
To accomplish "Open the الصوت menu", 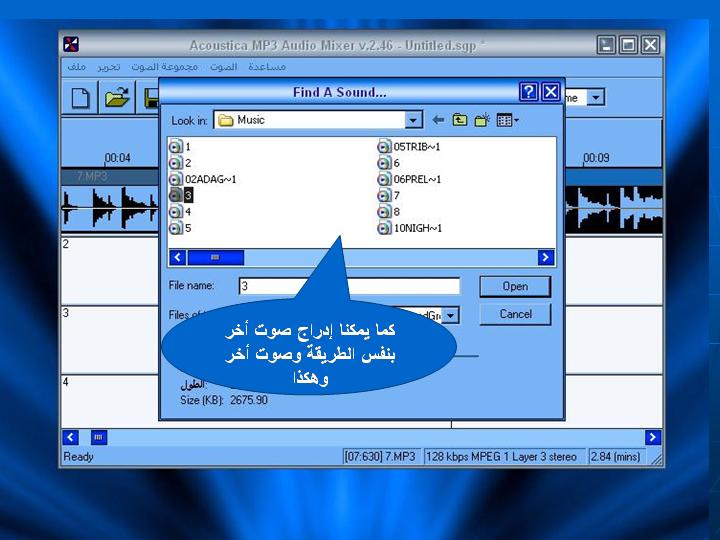I will tap(223, 67).
